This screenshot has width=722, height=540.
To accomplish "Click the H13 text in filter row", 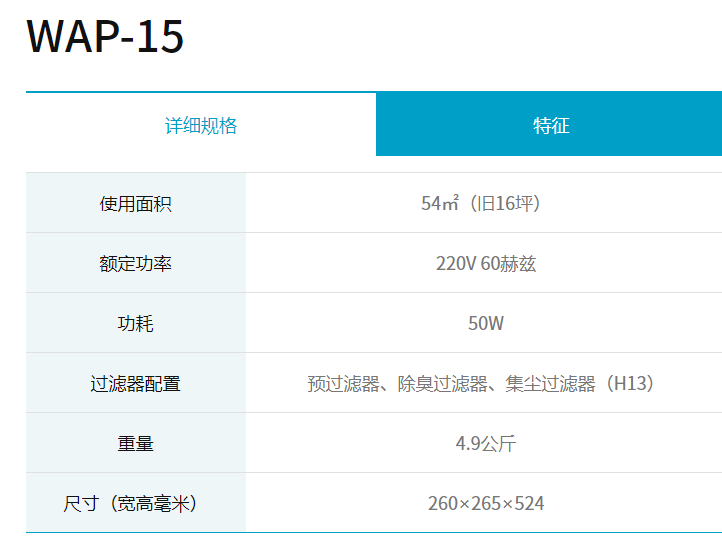I will point(630,384).
